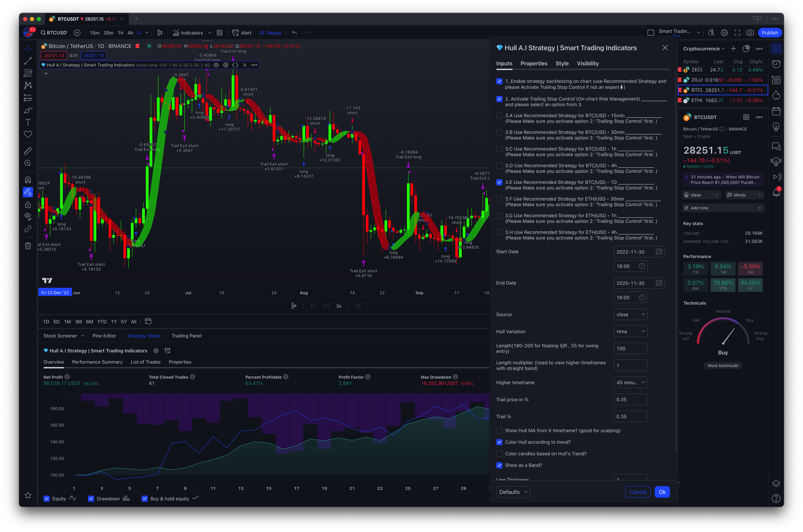Toggle Drawdown checkbox under equity chart
Viewport: 803px width, 532px height.
91,498
